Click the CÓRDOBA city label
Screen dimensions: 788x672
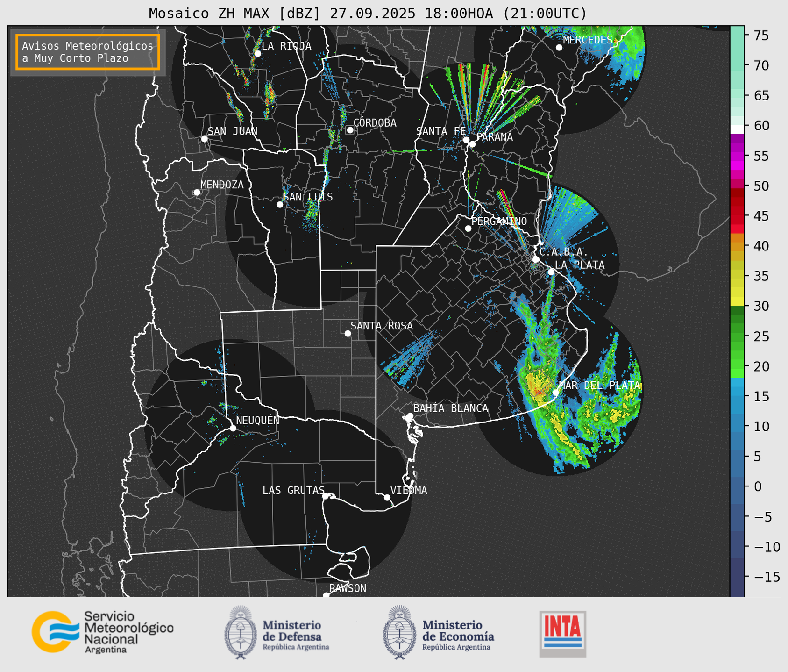[375, 123]
